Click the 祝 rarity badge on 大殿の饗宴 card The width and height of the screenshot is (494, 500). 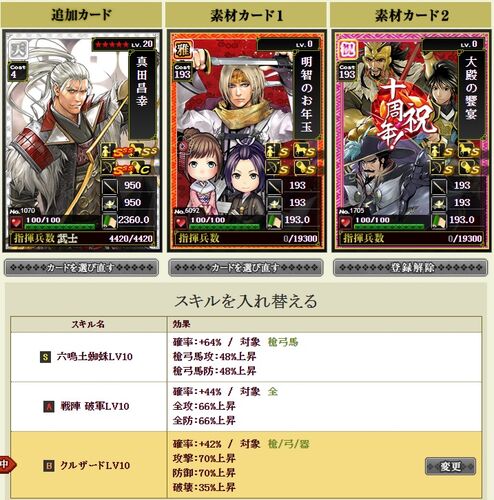point(347,50)
